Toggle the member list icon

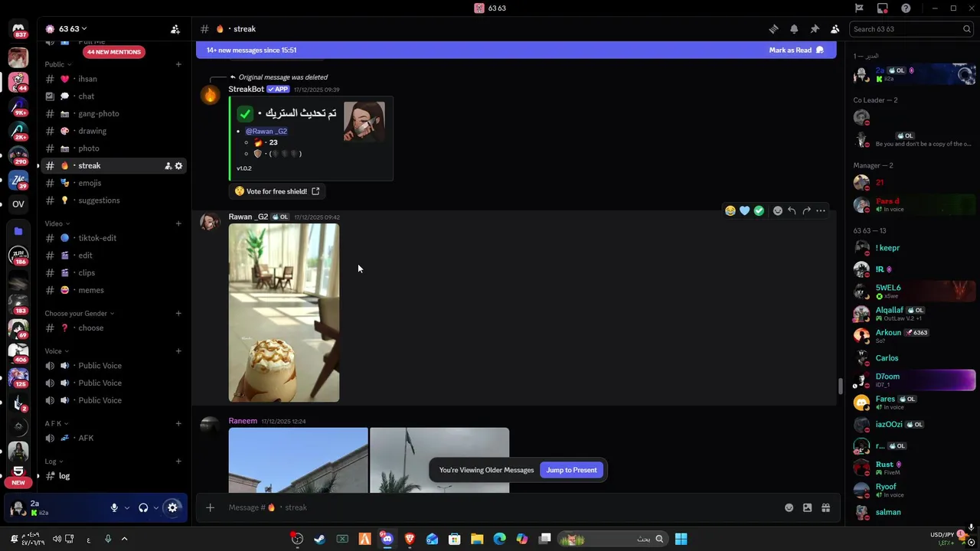pos(835,29)
